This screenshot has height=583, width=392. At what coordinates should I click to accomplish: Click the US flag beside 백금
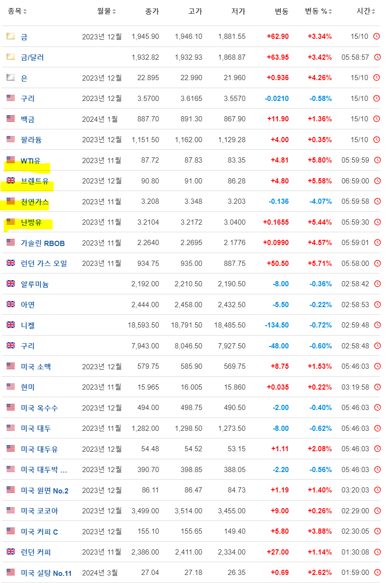[x=10, y=119]
